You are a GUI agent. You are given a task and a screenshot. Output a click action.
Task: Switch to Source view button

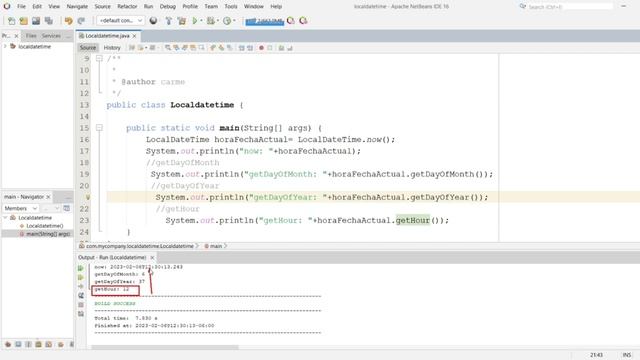pos(88,48)
